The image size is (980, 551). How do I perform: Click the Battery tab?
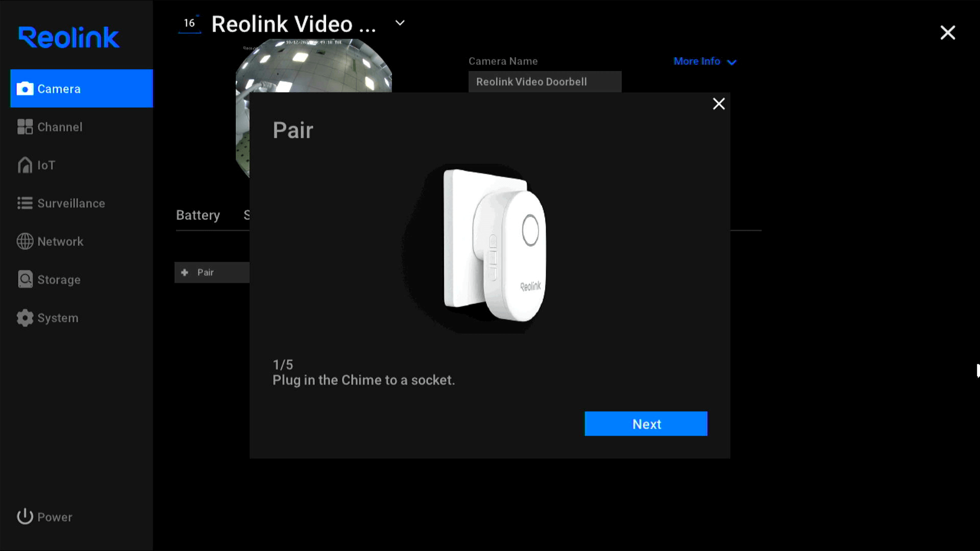198,215
